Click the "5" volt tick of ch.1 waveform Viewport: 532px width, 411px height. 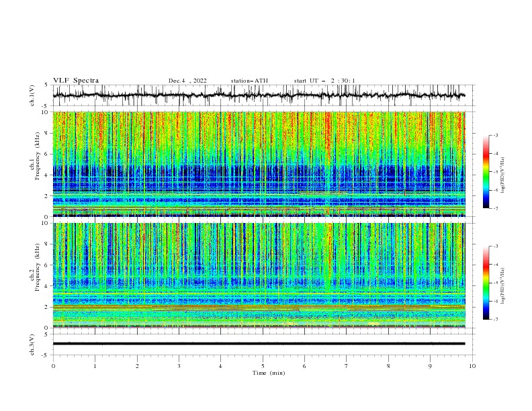click(x=46, y=85)
